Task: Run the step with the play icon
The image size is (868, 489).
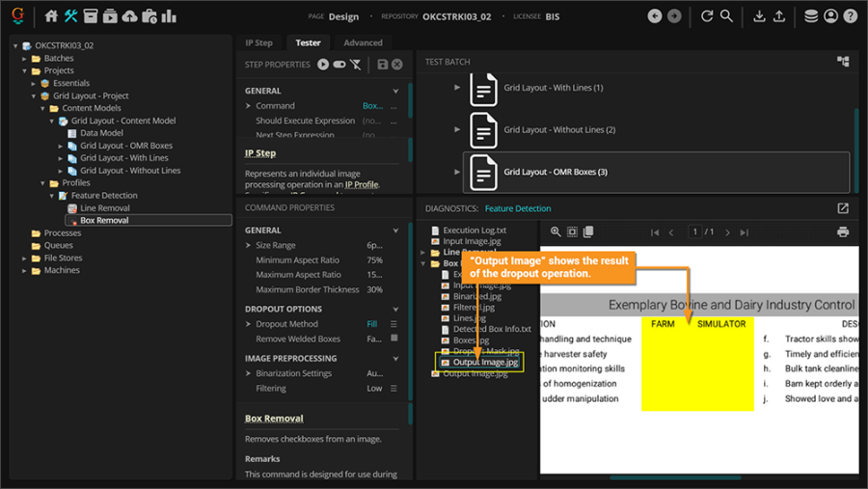Action: click(323, 65)
